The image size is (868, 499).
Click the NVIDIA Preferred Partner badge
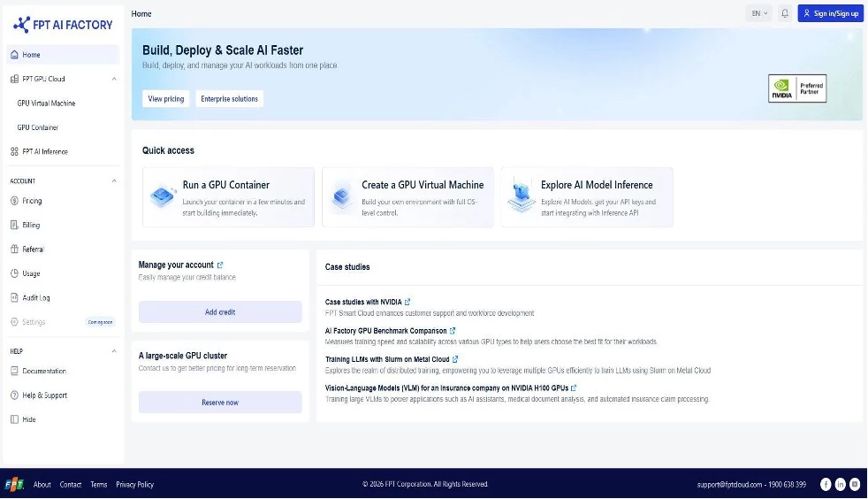797,88
